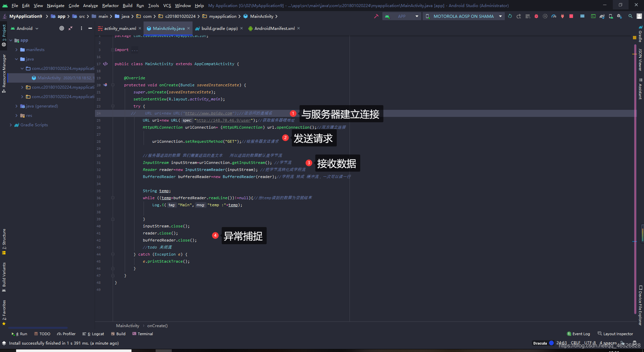Click the Rerun app icon in toolbar
The image size is (644, 352).
click(x=510, y=16)
